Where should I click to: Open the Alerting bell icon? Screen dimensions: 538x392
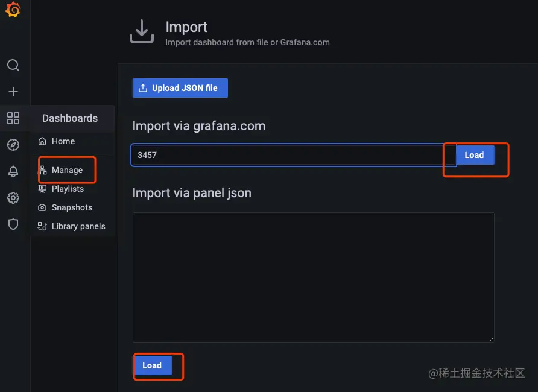pyautogui.click(x=13, y=171)
